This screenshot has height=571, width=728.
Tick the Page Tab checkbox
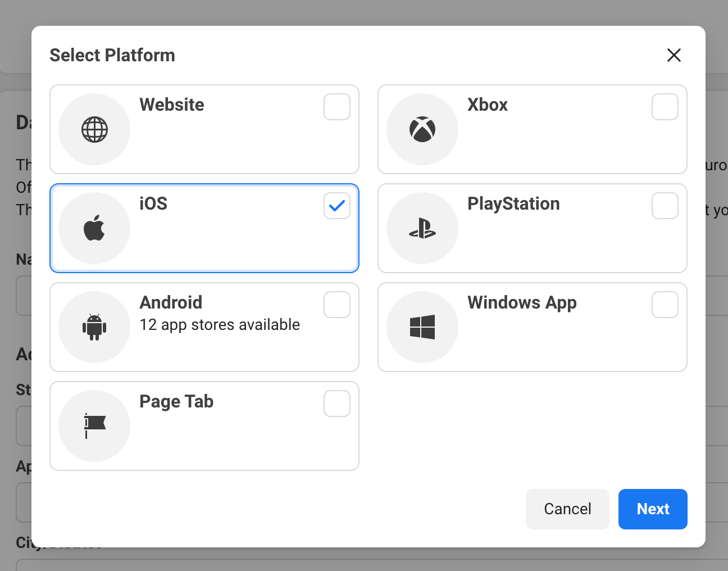coord(337,404)
